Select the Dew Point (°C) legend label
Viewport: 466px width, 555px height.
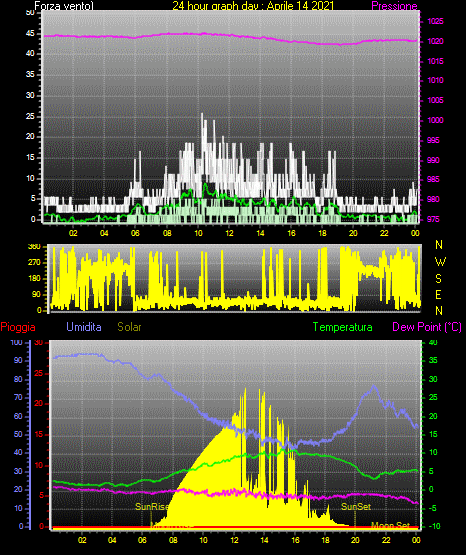click(427, 327)
